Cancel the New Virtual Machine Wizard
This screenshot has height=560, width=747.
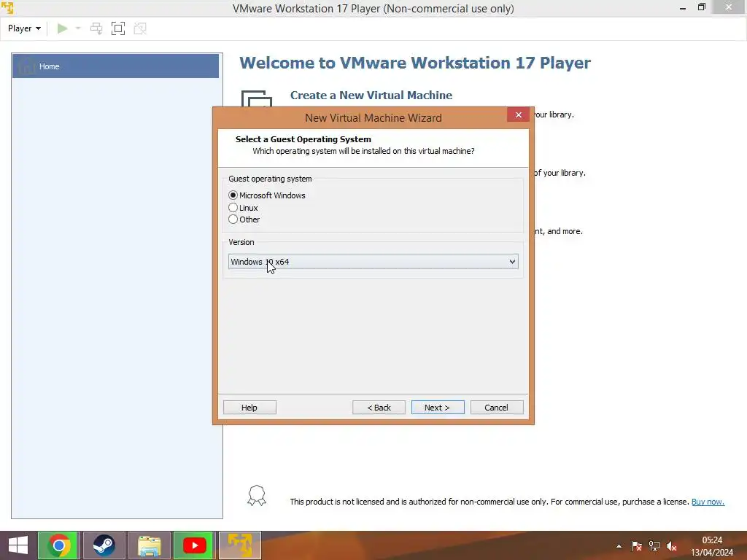click(496, 408)
